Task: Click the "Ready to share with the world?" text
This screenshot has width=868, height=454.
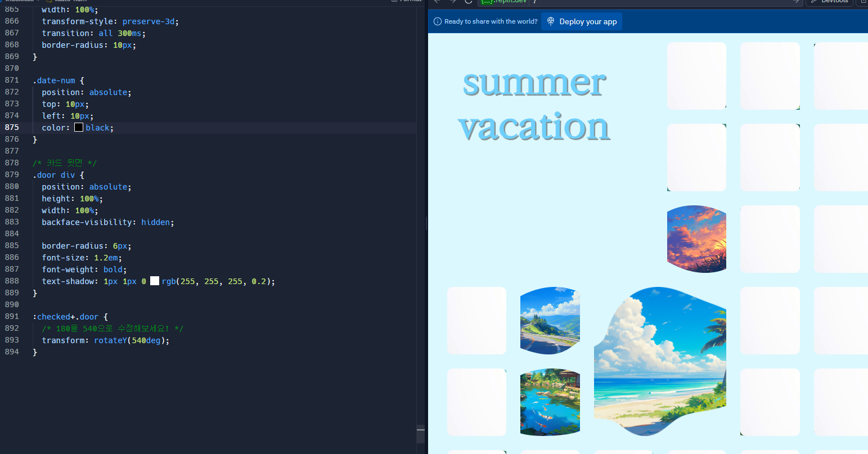Action: point(491,21)
